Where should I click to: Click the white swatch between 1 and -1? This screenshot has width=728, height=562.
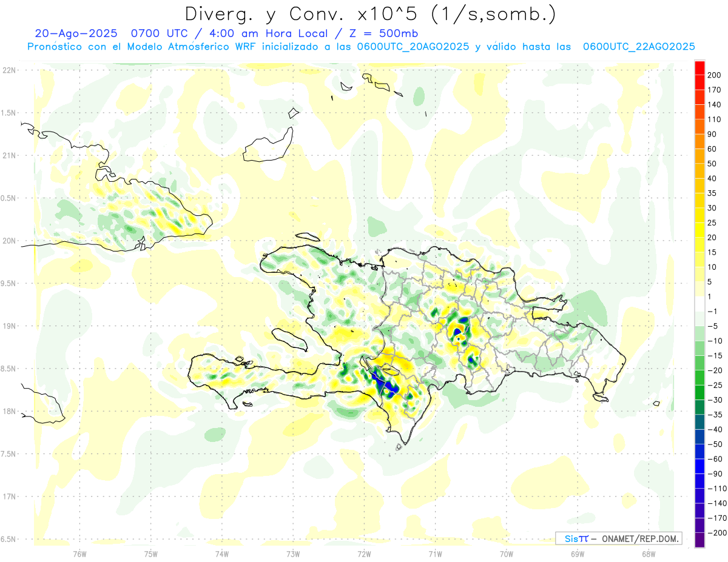click(x=699, y=303)
